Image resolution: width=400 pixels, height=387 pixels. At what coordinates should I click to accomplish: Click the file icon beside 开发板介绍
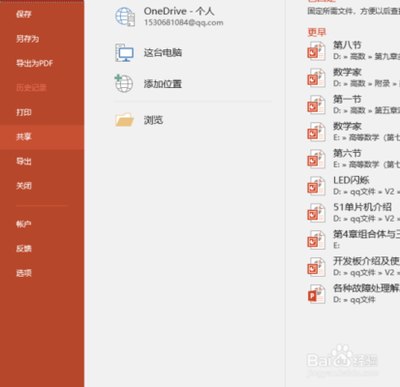tap(316, 267)
